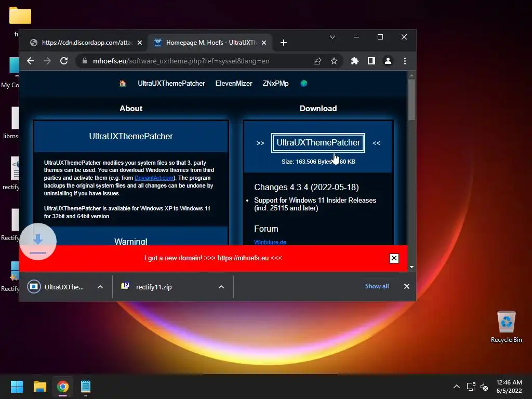Show all downloads
532x399 pixels.
(x=377, y=286)
